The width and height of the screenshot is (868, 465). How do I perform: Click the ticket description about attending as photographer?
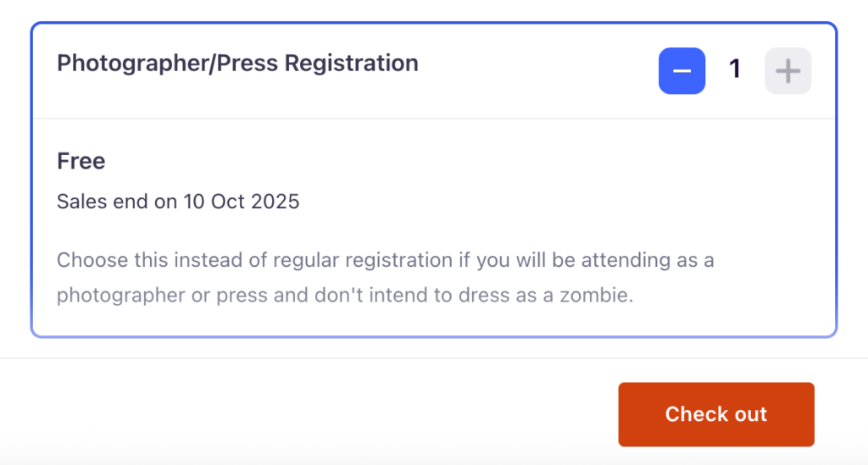pos(385,278)
